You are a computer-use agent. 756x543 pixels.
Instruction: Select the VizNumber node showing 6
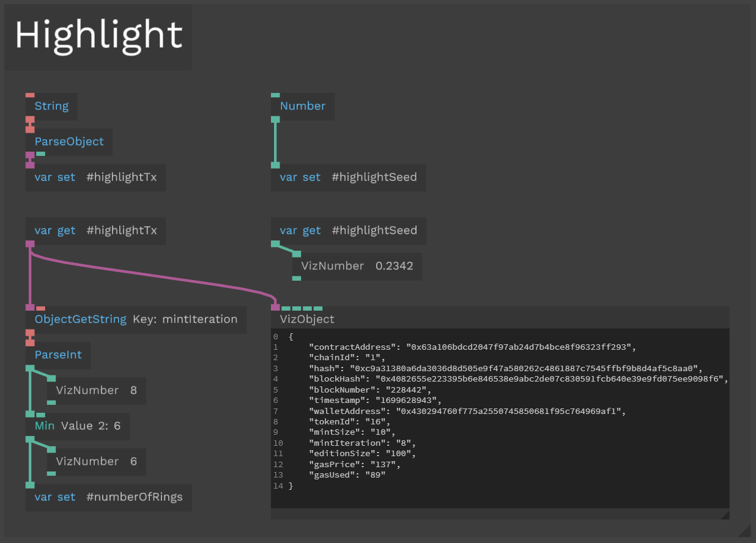(x=96, y=461)
